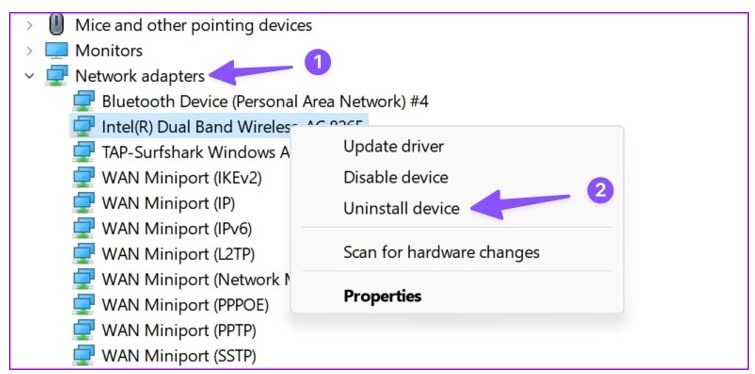Select WAN Miniport (IPv6) entry
Image resolution: width=755 pixels, height=374 pixels.
(177, 229)
